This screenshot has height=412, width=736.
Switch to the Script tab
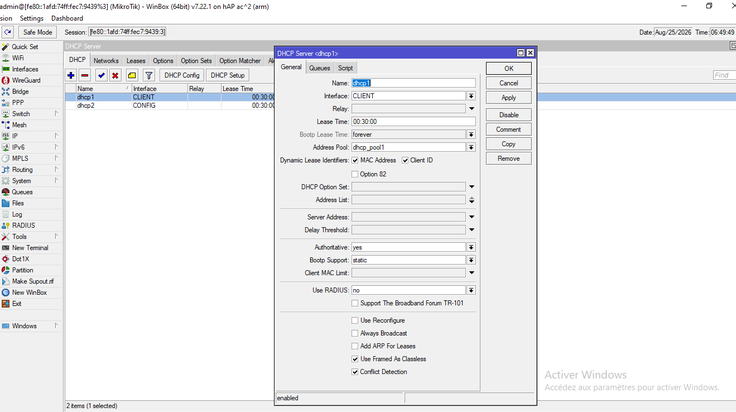(345, 68)
